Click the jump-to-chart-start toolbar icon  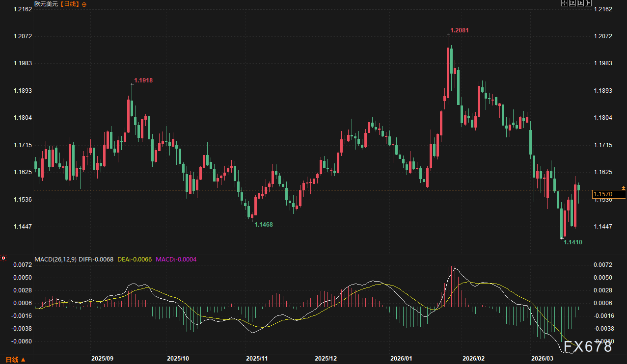[572, 3]
